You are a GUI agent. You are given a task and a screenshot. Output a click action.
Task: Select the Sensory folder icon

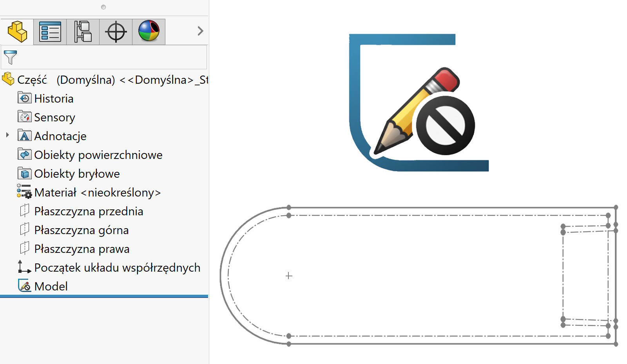click(25, 117)
